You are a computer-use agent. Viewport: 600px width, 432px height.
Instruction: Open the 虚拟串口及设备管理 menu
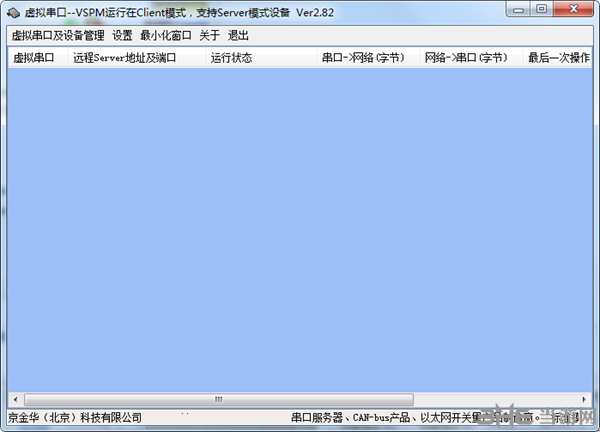pyautogui.click(x=58, y=36)
